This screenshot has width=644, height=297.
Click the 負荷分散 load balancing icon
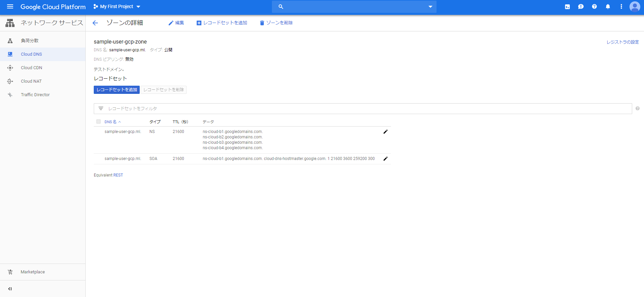click(x=10, y=41)
